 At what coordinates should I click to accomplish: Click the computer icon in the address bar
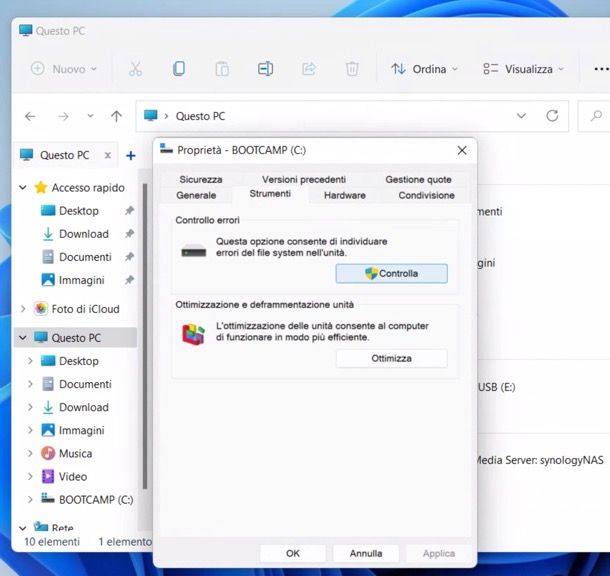pyautogui.click(x=151, y=116)
